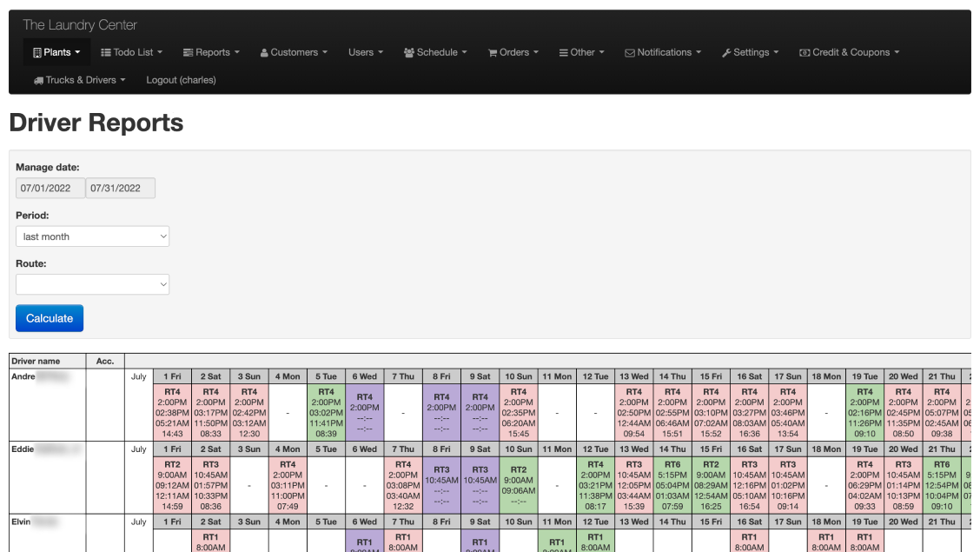Open the Credit & Coupons menu
Screen dimensions: 980x552
point(850,52)
